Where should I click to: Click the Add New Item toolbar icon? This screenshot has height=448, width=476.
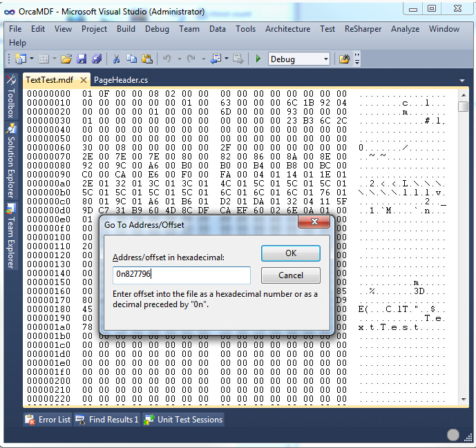pos(44,59)
